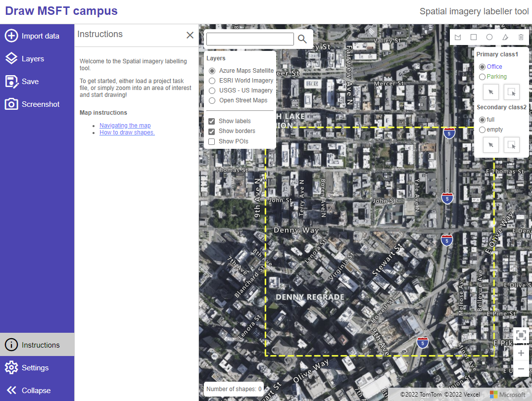532x401 pixels.
Task: Click the 'Primary class1' heading
Action: (x=497, y=54)
